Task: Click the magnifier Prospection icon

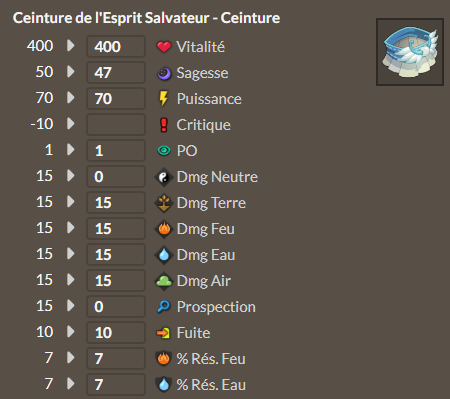Action: point(164,306)
